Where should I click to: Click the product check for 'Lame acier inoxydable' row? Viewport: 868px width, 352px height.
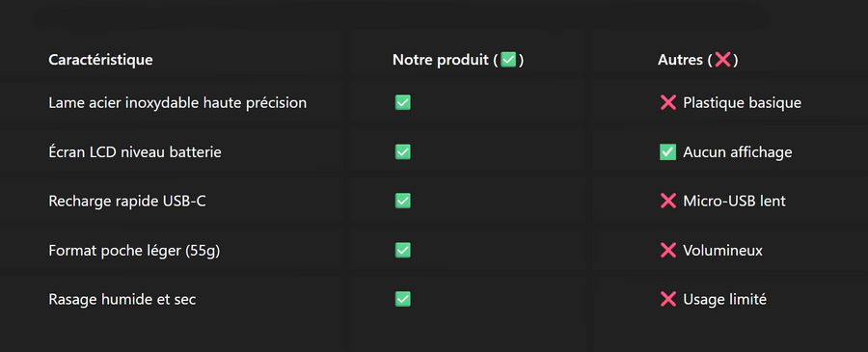[403, 102]
